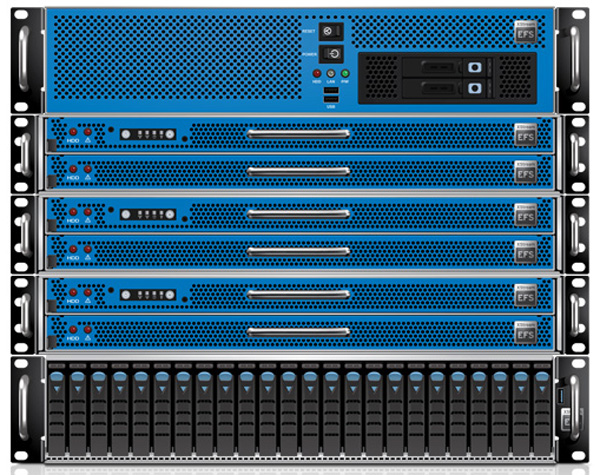Screen dimensions: 600x475
Task: Click the warning LED on the first 1U server
Action: tap(88, 132)
